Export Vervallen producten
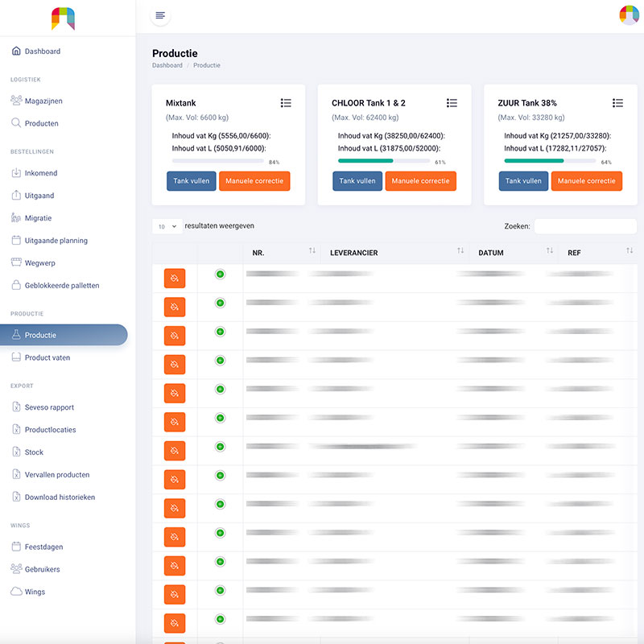 pyautogui.click(x=51, y=474)
